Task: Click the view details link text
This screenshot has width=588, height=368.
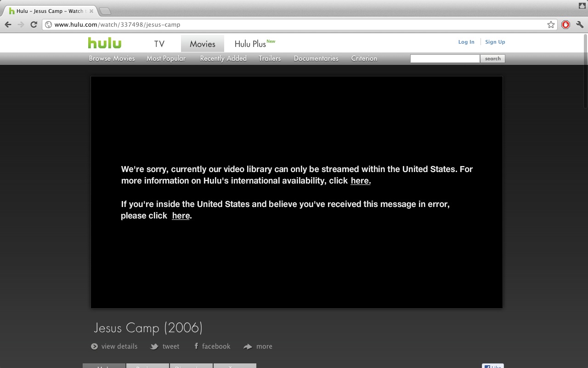Action: point(119,346)
